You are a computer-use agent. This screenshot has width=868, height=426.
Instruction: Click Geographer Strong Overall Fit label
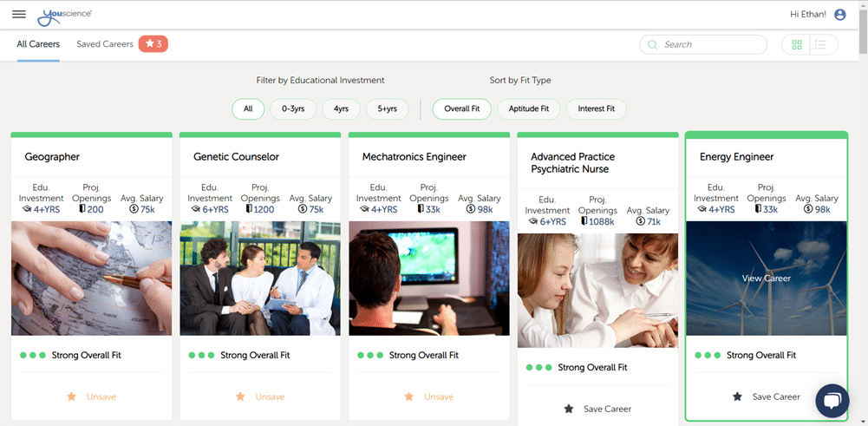pos(87,355)
